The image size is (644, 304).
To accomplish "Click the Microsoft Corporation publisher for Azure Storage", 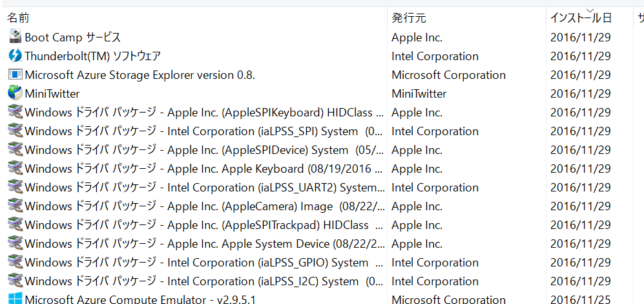I will coord(448,75).
